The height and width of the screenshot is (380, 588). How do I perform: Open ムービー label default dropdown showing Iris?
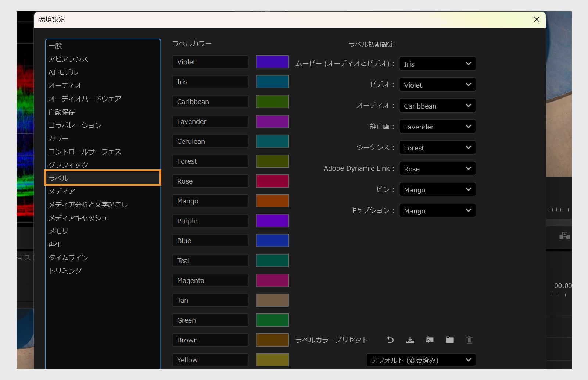point(437,64)
